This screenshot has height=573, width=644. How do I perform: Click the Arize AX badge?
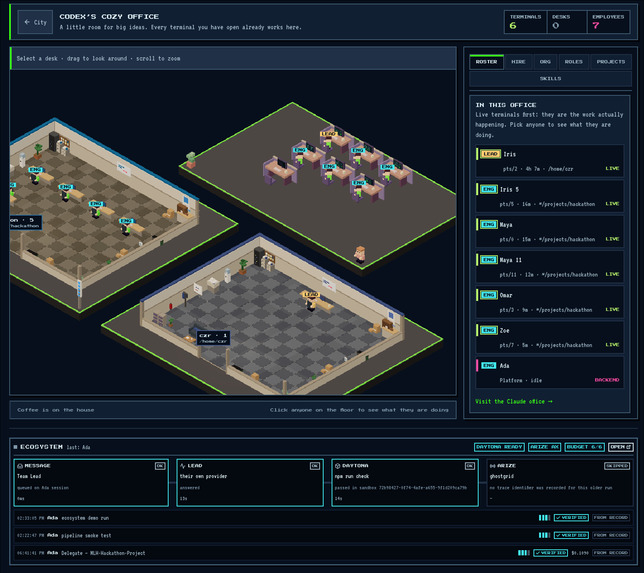(544, 447)
